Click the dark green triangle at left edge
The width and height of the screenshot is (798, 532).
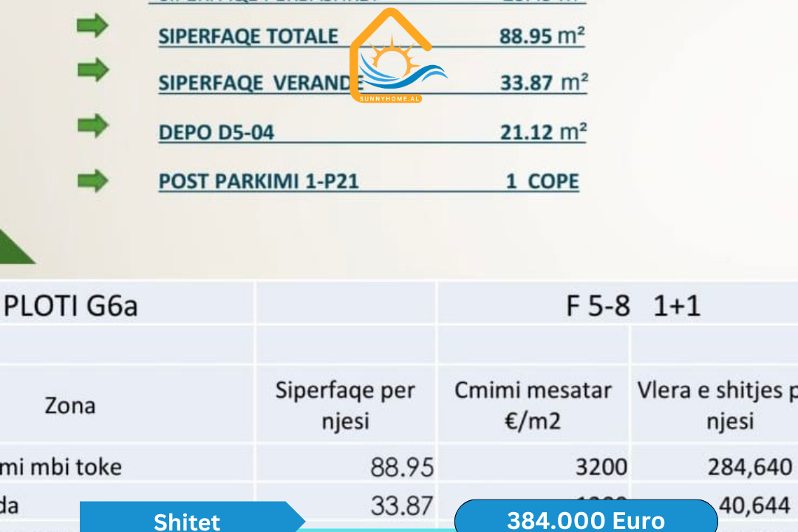pyautogui.click(x=15, y=248)
